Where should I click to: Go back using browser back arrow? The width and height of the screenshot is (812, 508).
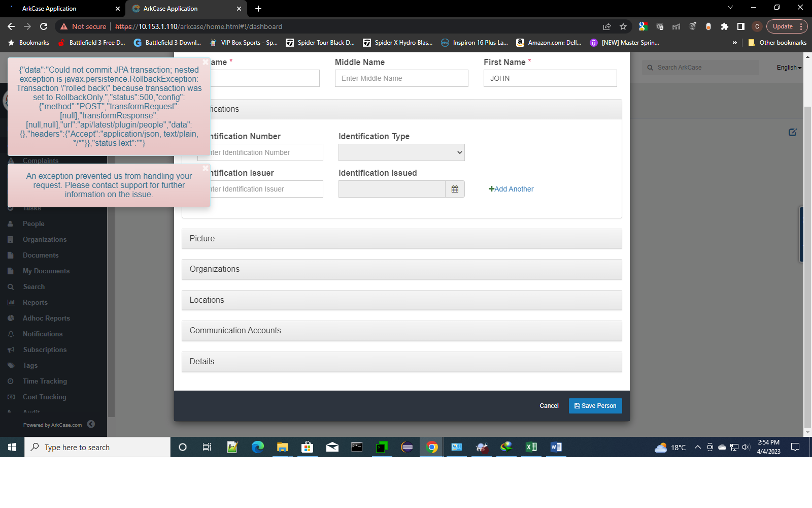[x=11, y=26]
